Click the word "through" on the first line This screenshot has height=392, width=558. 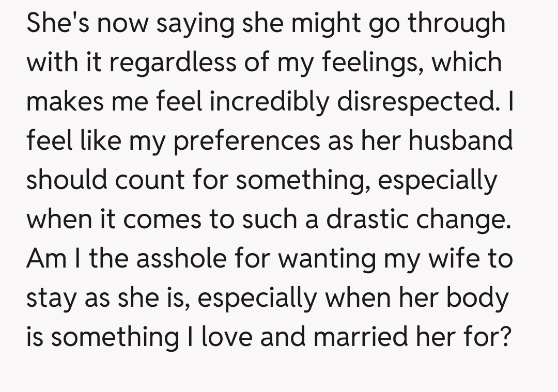[457, 24]
